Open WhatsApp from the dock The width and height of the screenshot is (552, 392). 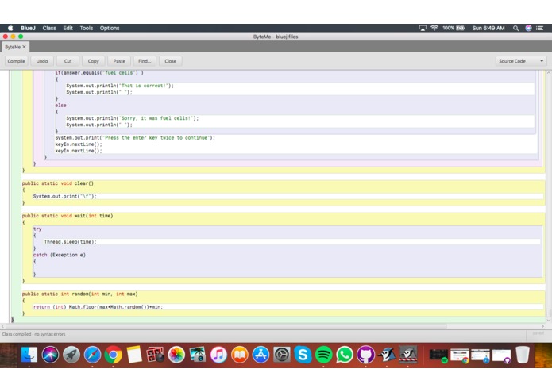click(345, 355)
